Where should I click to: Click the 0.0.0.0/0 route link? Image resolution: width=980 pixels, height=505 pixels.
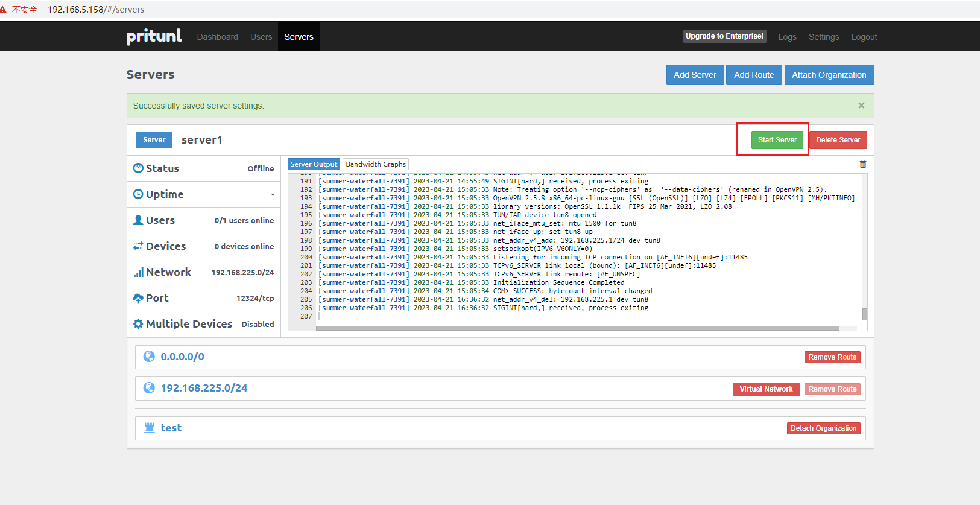click(x=182, y=357)
